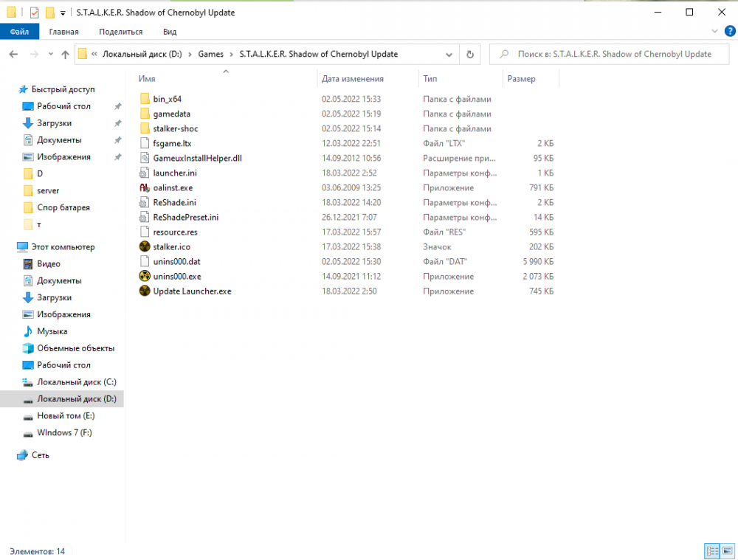The width and height of the screenshot is (738, 560).
Task: Select the stalker-shoc folder icon
Action: tap(145, 128)
